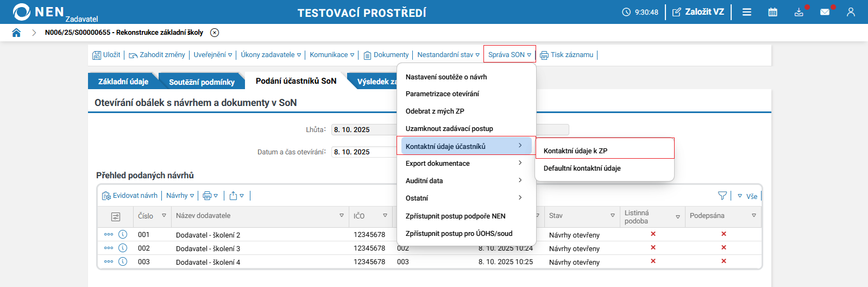The image size is (868, 287).
Task: Open the user profile icon
Action: pos(851,12)
